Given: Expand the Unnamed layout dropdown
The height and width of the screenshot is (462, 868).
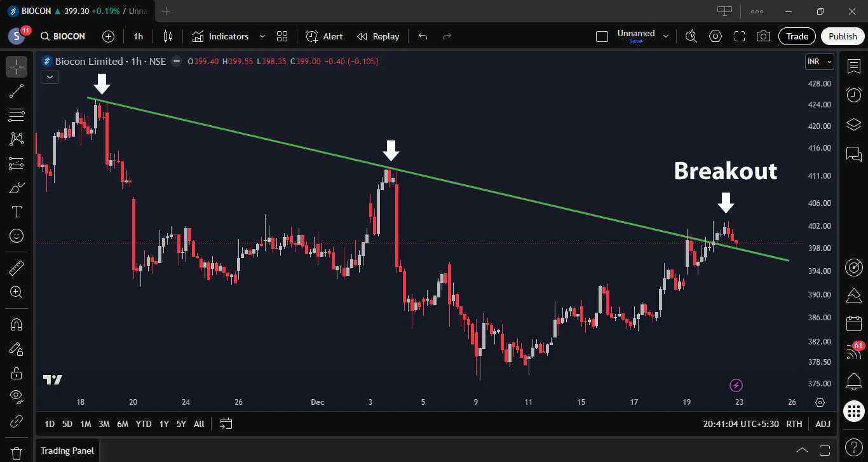Looking at the screenshot, I should pyautogui.click(x=666, y=36).
